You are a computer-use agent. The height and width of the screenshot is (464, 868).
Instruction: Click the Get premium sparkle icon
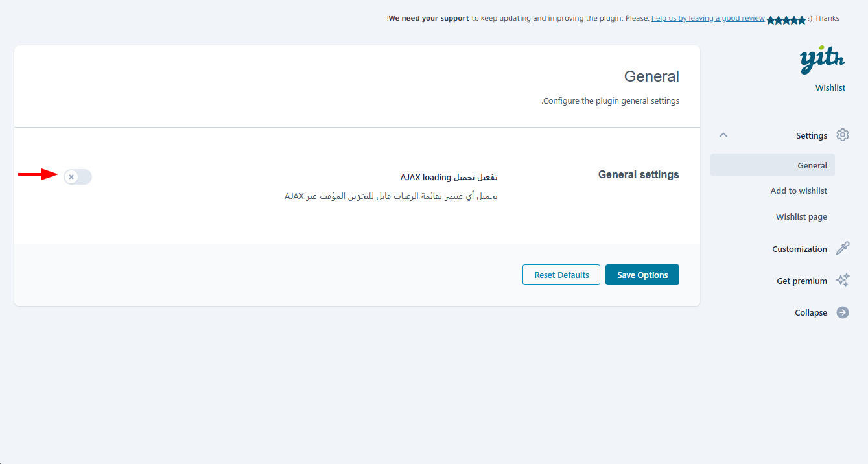(x=842, y=281)
